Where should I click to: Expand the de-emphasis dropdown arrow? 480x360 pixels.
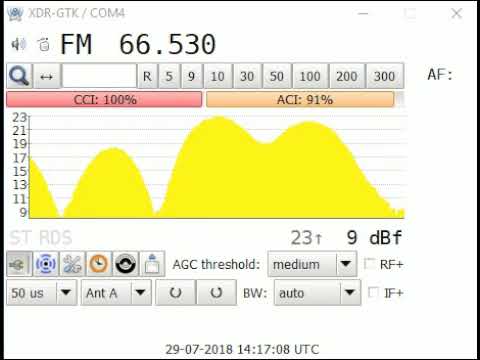click(x=66, y=293)
